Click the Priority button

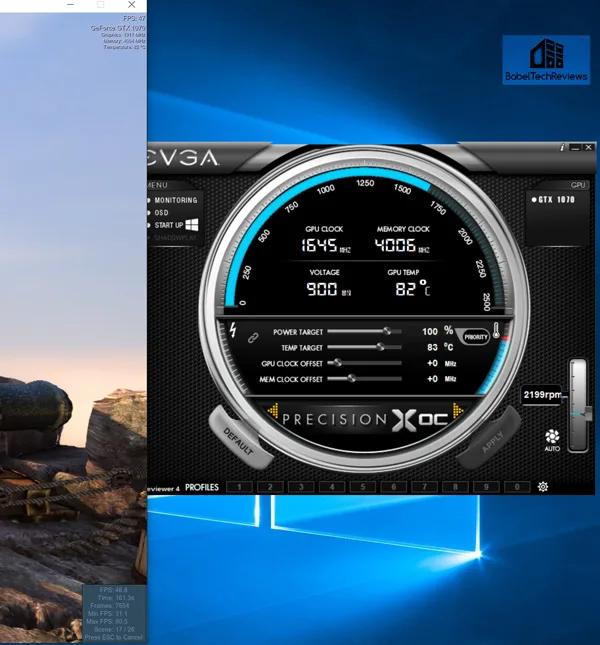point(476,337)
